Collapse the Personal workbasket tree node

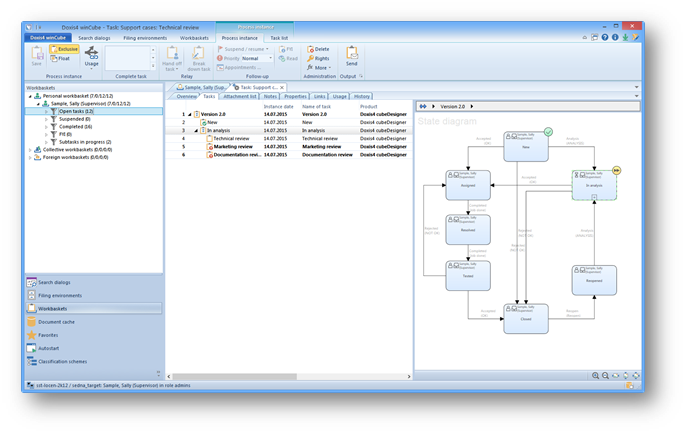click(29, 95)
